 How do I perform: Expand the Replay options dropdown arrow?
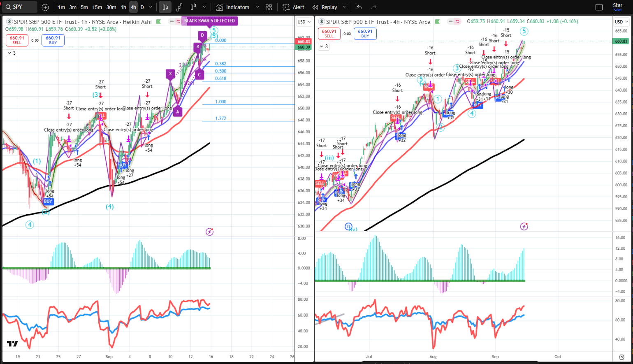345,7
